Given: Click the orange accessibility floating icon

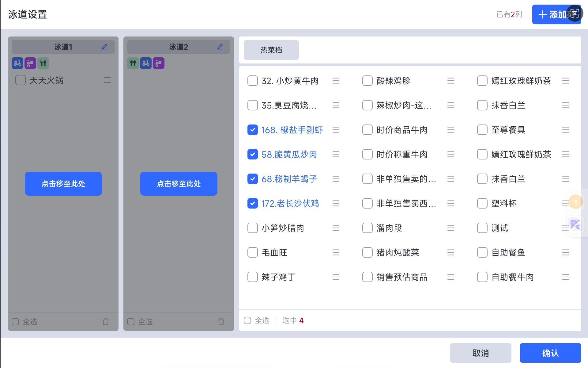Looking at the screenshot, I should 575,202.
